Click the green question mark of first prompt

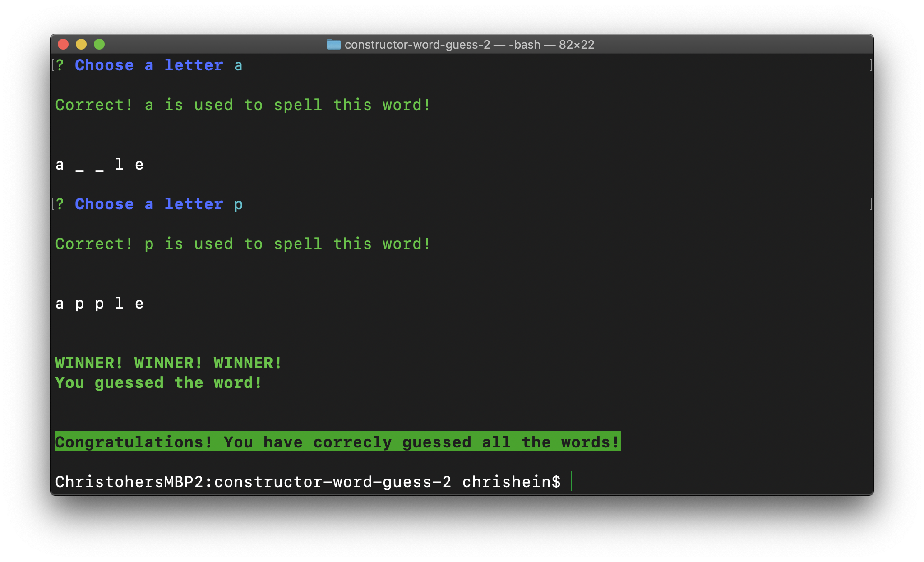pyautogui.click(x=60, y=65)
